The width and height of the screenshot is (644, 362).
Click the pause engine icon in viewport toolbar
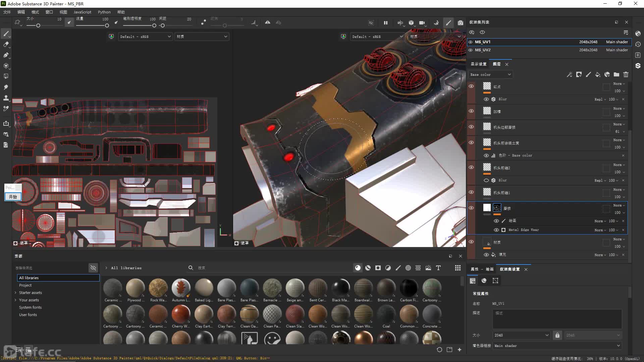[x=385, y=23]
